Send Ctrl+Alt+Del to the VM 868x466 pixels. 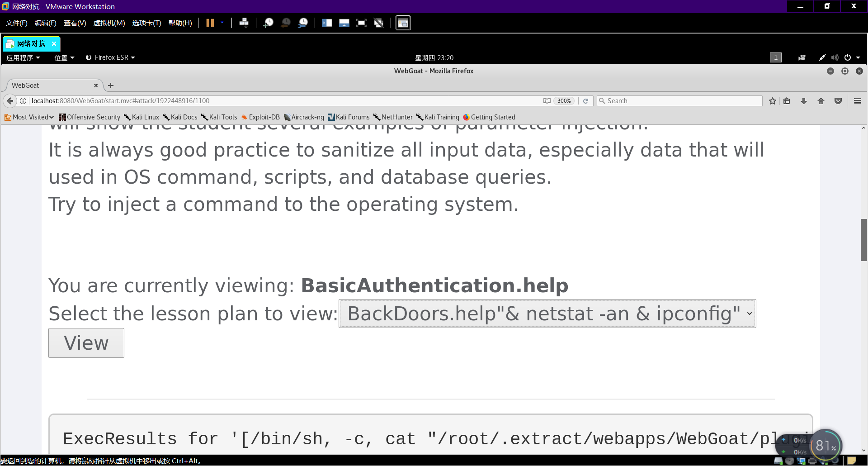[x=244, y=23]
